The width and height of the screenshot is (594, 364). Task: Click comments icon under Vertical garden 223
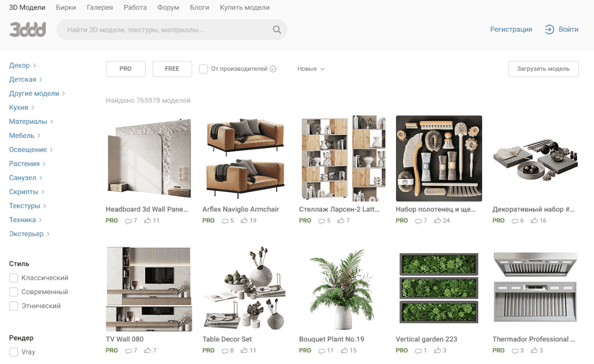(418, 351)
